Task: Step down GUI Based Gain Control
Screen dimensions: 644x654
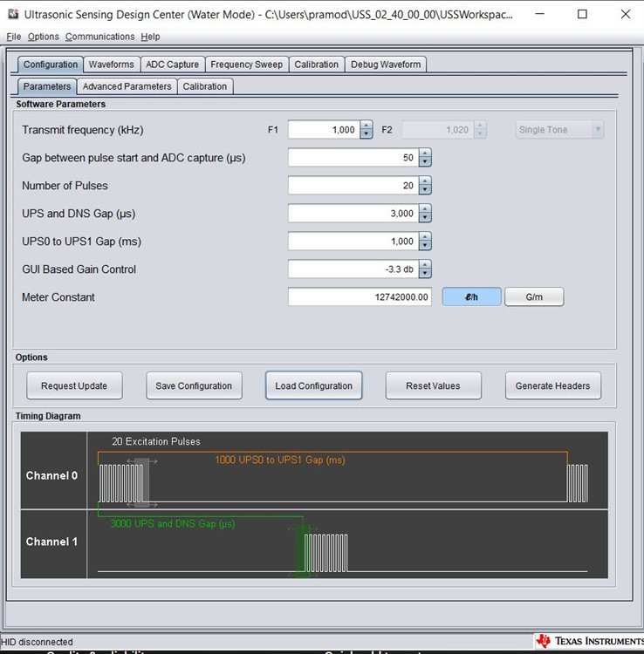Action: click(425, 274)
